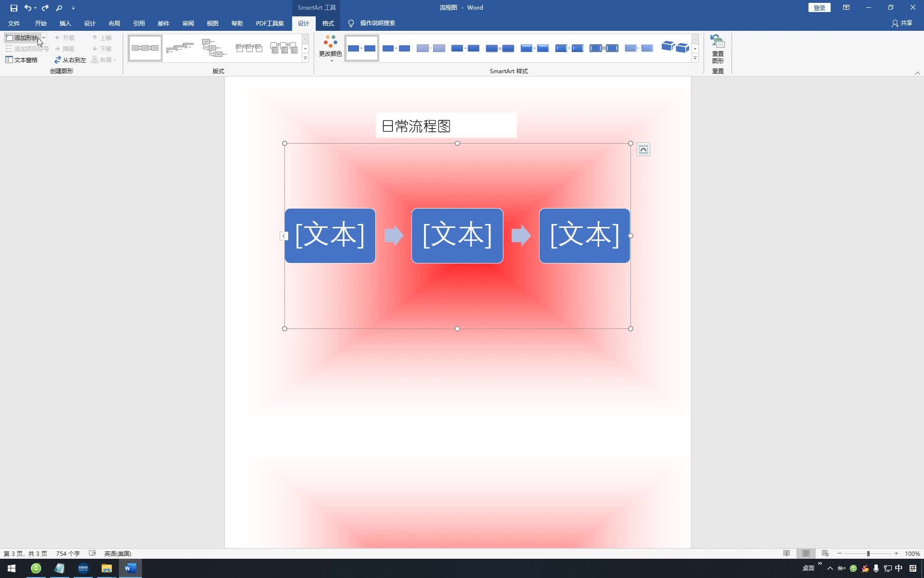Click the zoom slider handle
The width and height of the screenshot is (924, 578).
(x=868, y=553)
